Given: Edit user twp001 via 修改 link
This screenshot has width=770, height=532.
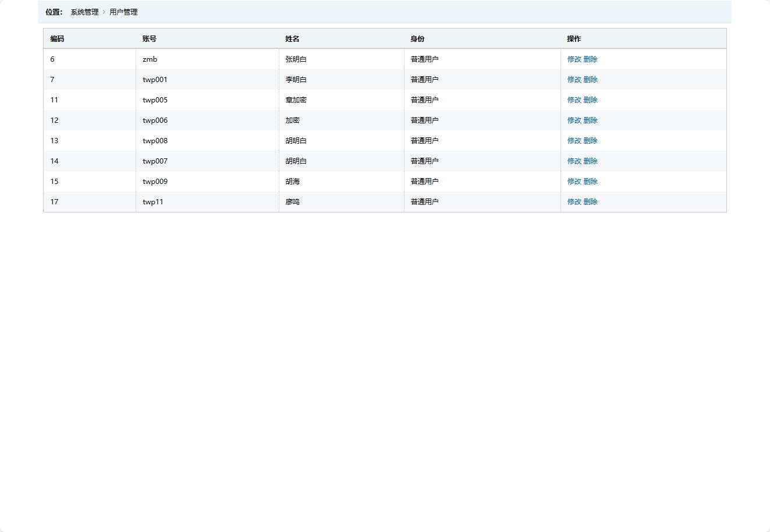Looking at the screenshot, I should [x=574, y=80].
